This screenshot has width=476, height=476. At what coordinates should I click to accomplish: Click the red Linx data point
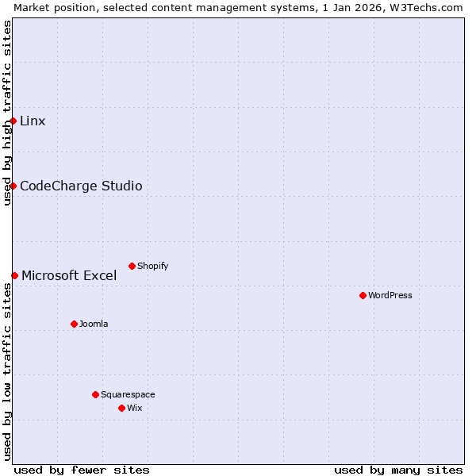pyautogui.click(x=13, y=121)
